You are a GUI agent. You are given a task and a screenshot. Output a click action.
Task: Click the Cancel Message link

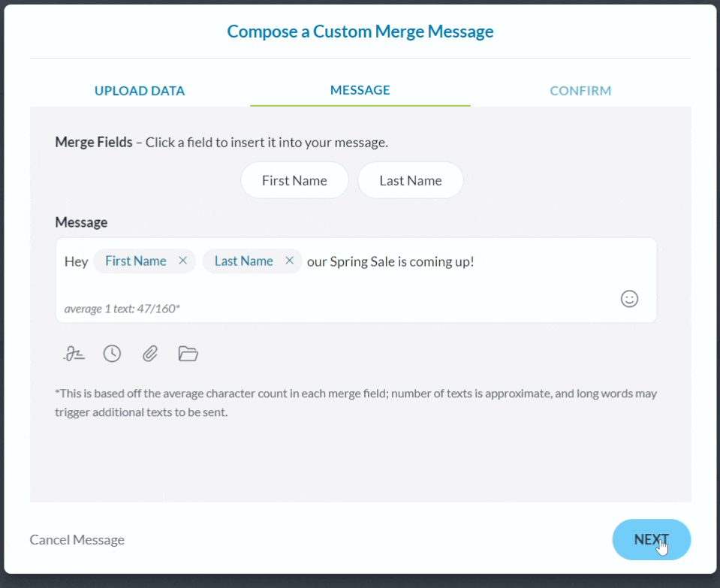[x=77, y=540]
